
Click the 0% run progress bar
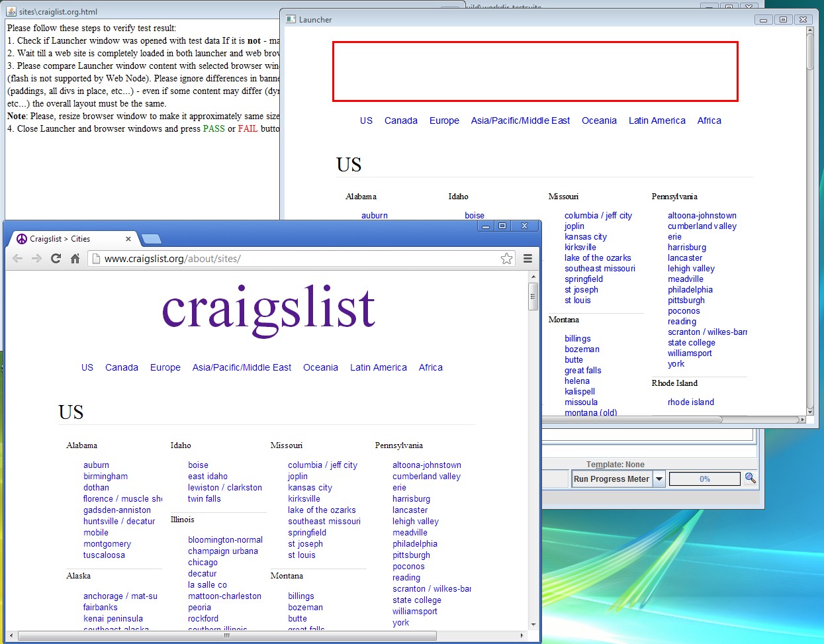(704, 479)
